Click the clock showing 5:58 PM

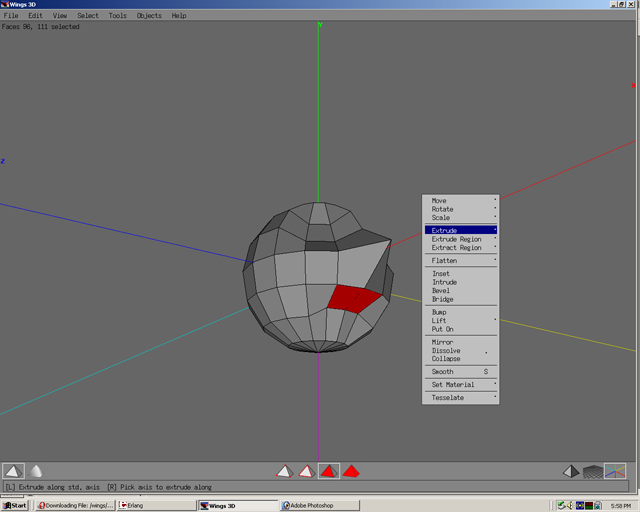[620, 506]
